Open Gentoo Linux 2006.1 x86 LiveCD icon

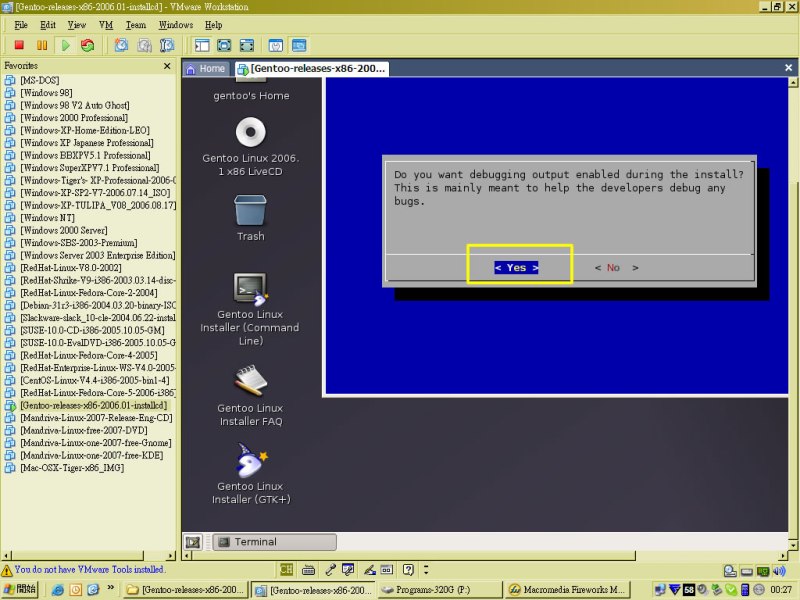[251, 147]
